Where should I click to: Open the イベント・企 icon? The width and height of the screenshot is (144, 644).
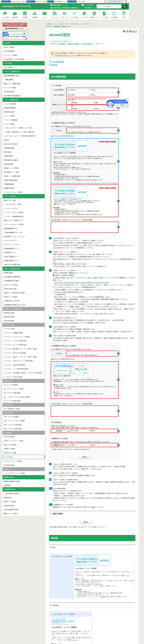pos(54,15)
